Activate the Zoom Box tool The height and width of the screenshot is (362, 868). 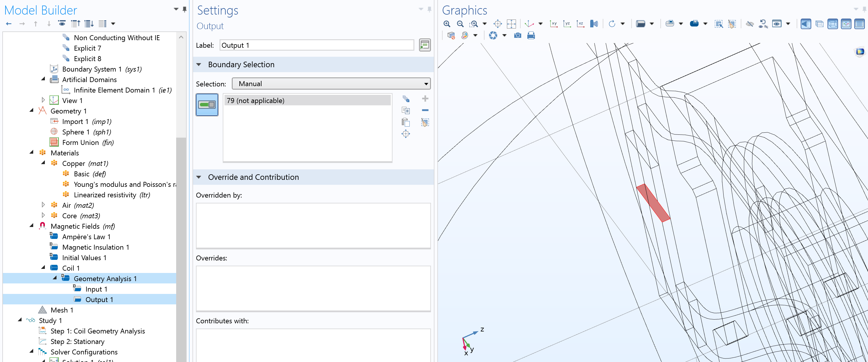pos(474,24)
